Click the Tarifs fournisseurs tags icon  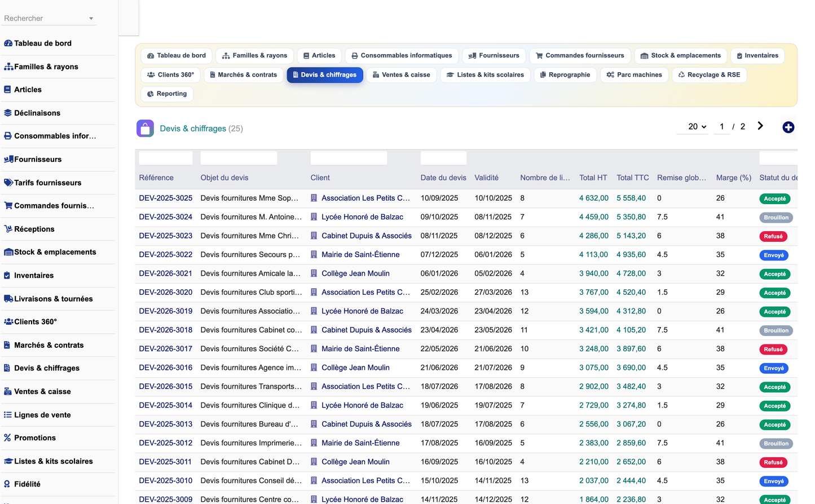tap(8, 183)
